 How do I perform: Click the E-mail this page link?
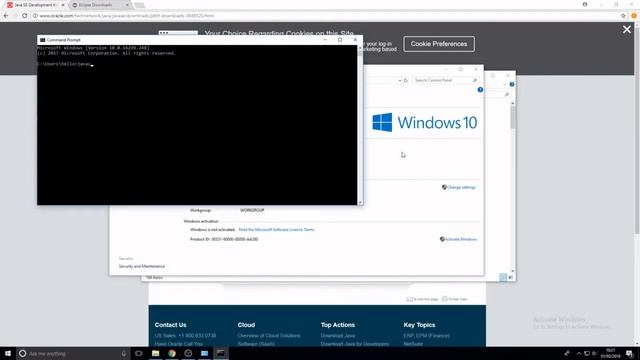tap(422, 299)
